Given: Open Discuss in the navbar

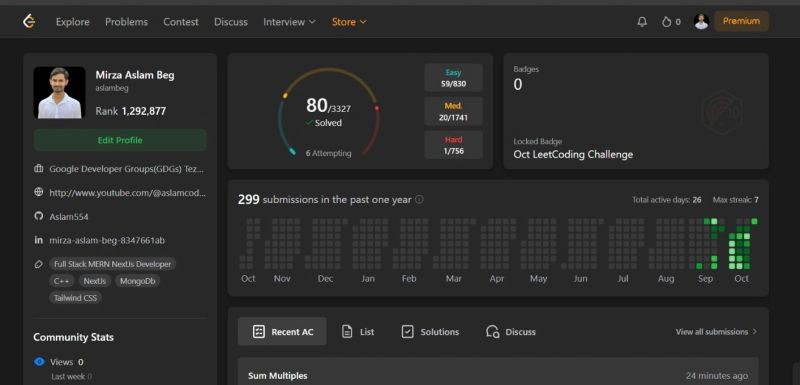Looking at the screenshot, I should tap(231, 22).
